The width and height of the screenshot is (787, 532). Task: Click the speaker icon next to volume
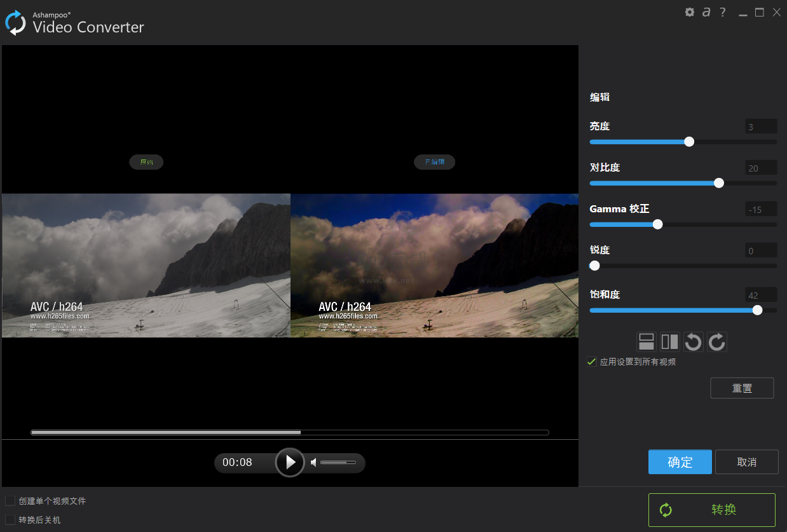(313, 463)
